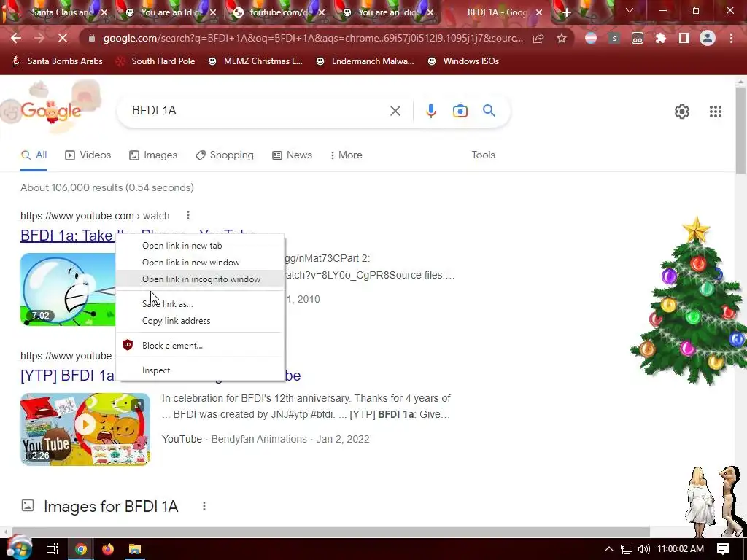Go back to the previous page
The image size is (747, 560).
point(16,38)
